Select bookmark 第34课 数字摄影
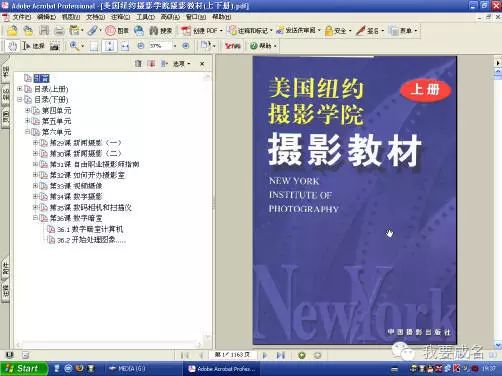The image size is (502, 376). [76, 197]
